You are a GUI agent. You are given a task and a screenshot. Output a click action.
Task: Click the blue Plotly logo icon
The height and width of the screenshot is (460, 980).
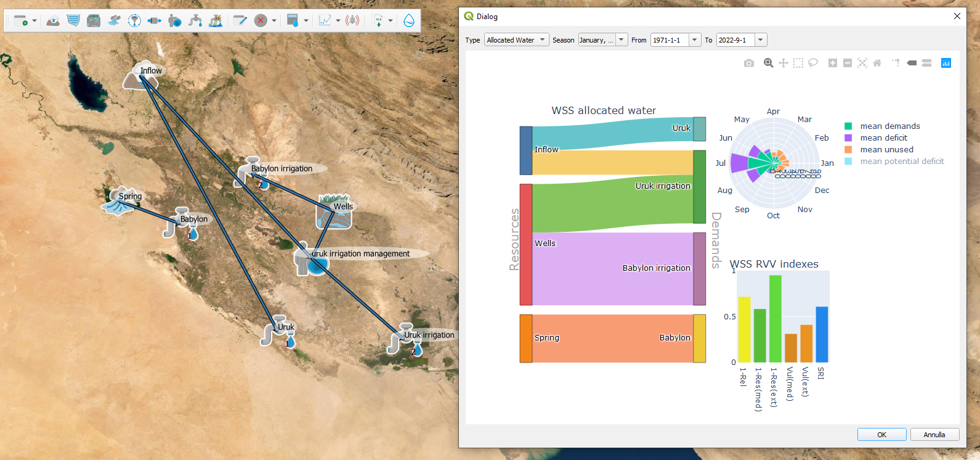pyautogui.click(x=946, y=63)
